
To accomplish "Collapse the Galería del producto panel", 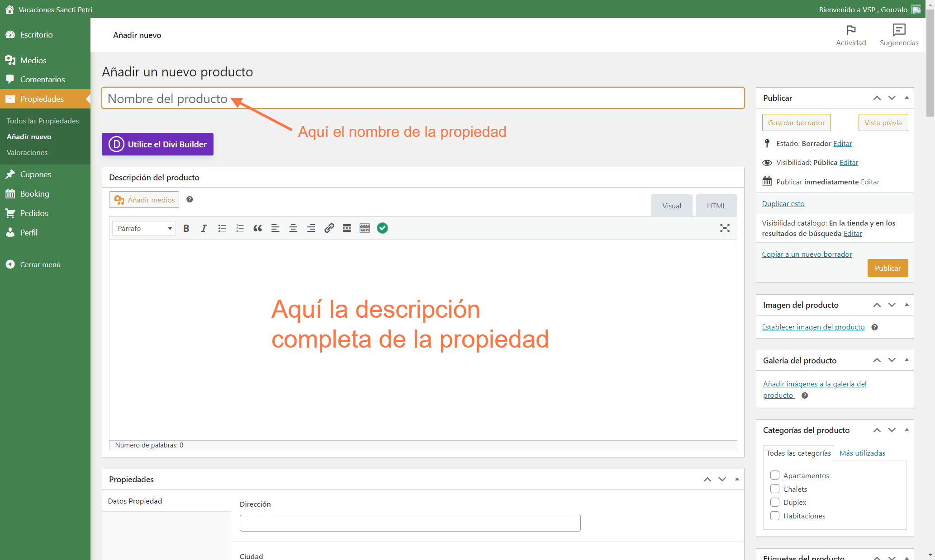I will pos(907,360).
